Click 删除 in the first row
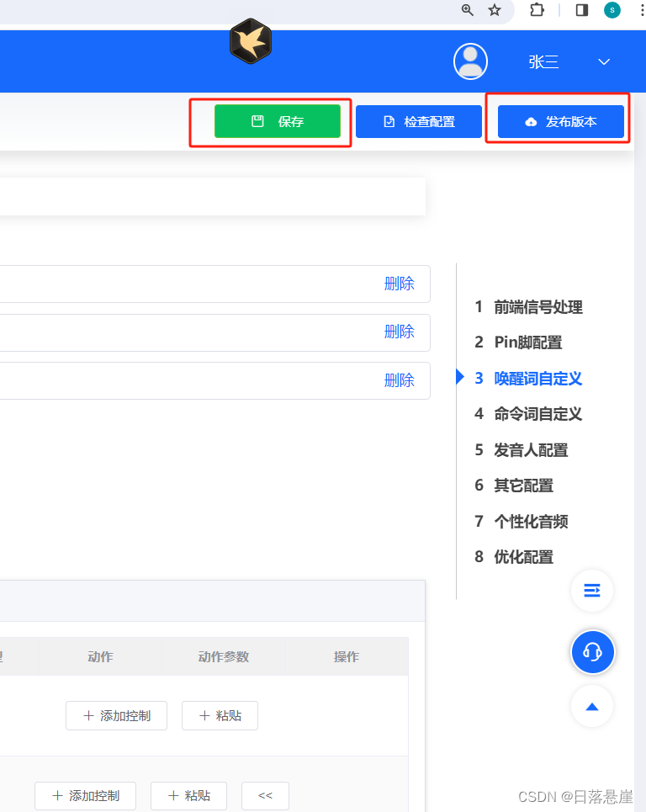 (x=399, y=284)
